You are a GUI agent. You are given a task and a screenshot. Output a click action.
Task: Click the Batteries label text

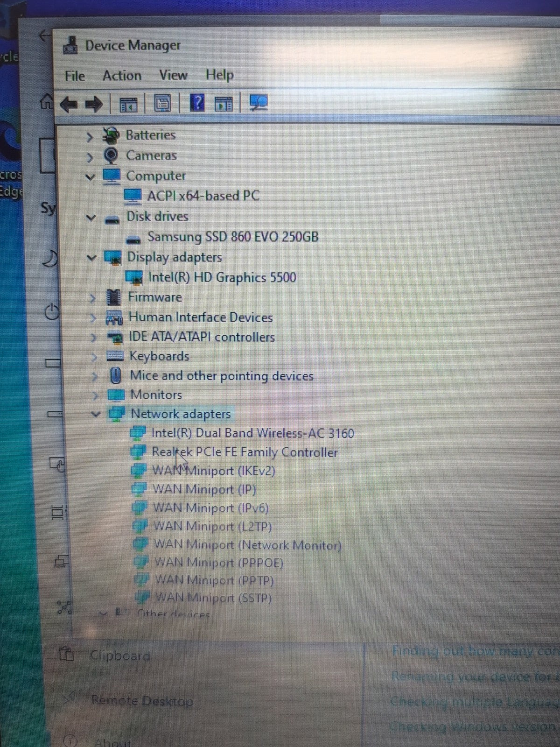150,135
